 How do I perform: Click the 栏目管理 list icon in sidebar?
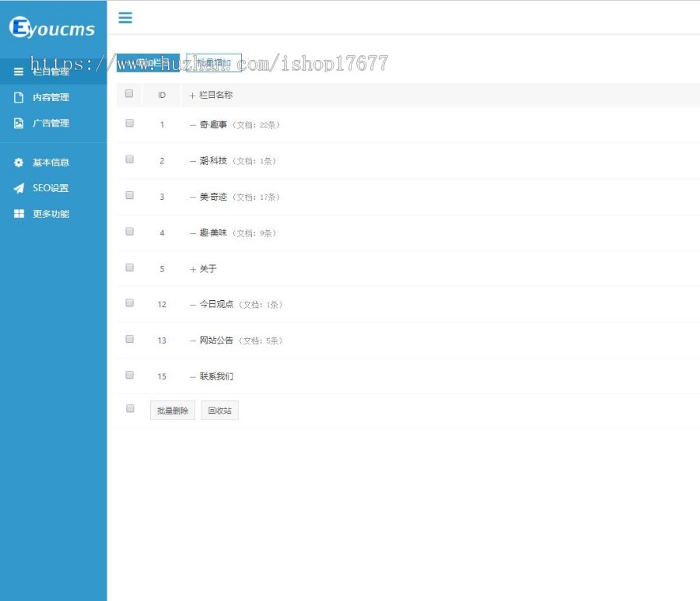19,72
